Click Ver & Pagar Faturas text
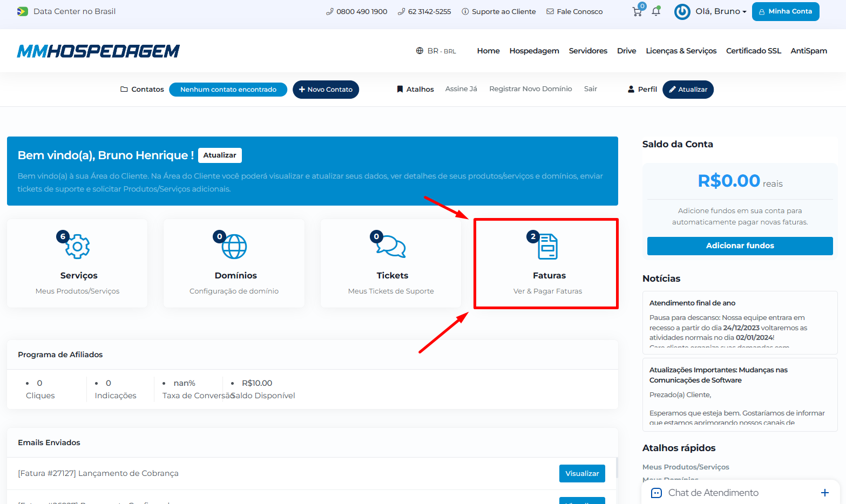Screen dimensions: 846x504 pyautogui.click(x=547, y=291)
